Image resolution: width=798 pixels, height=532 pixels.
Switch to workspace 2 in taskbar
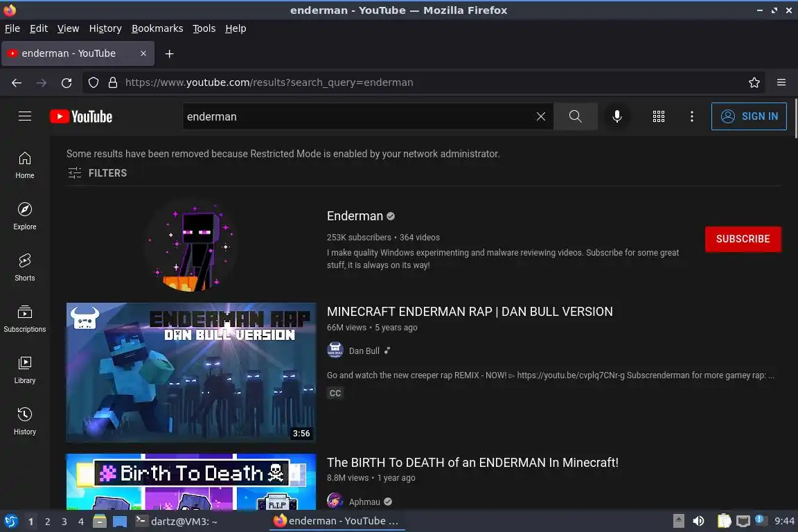(x=47, y=522)
